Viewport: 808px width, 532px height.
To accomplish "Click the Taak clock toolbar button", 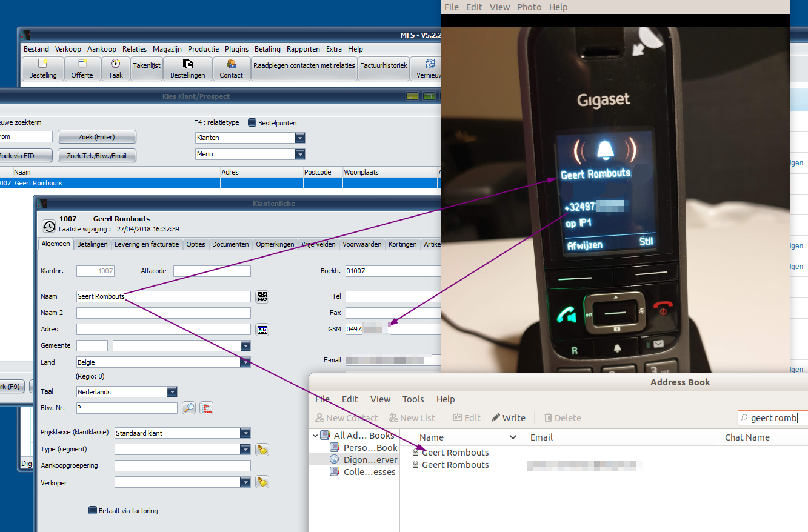I will click(x=116, y=68).
